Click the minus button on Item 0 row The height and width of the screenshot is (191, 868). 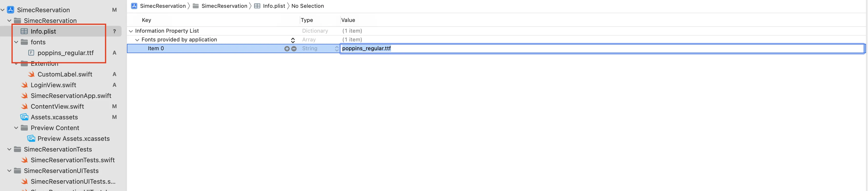point(294,49)
